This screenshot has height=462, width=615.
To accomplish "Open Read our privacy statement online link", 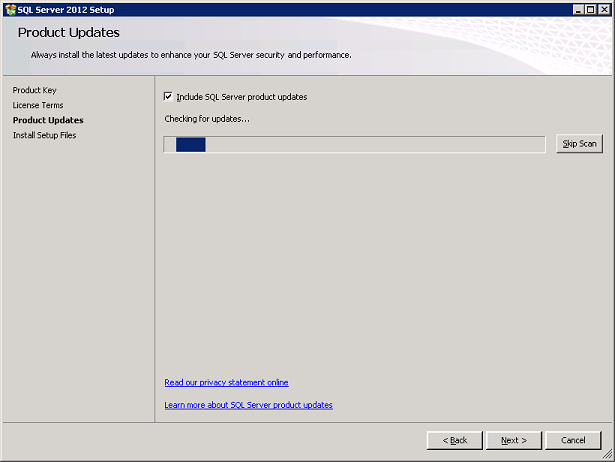I will [x=226, y=382].
